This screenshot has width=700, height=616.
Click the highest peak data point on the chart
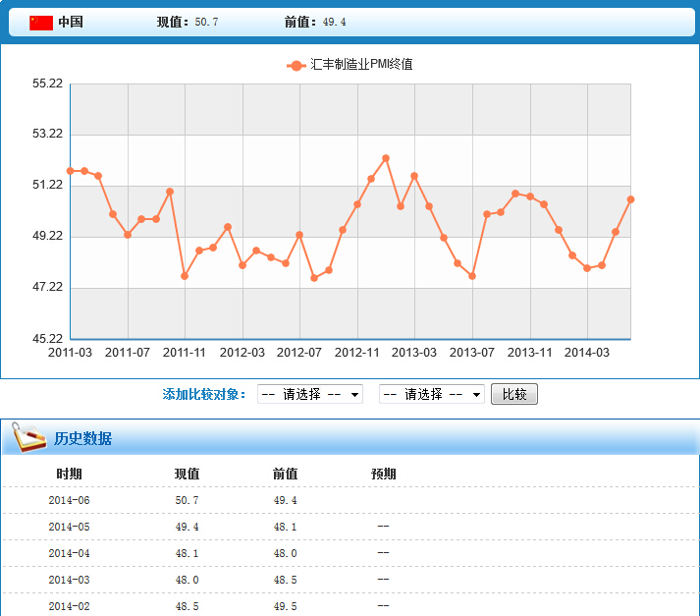386,158
